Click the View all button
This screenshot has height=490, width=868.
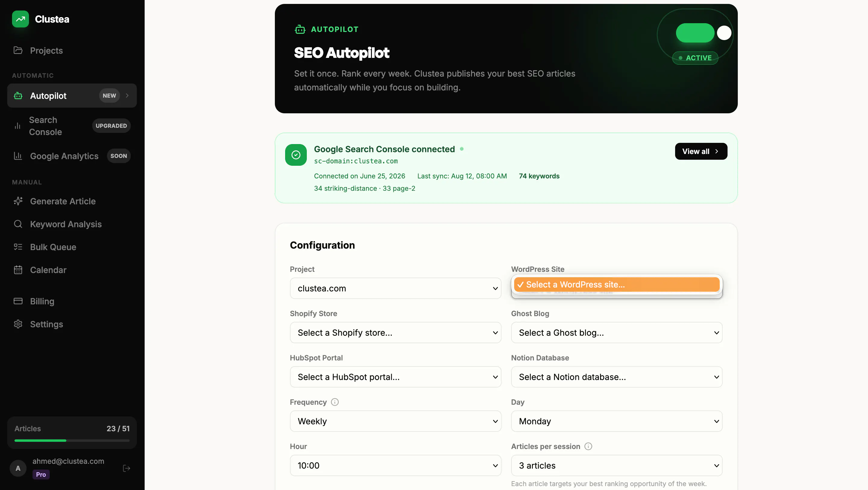click(701, 151)
